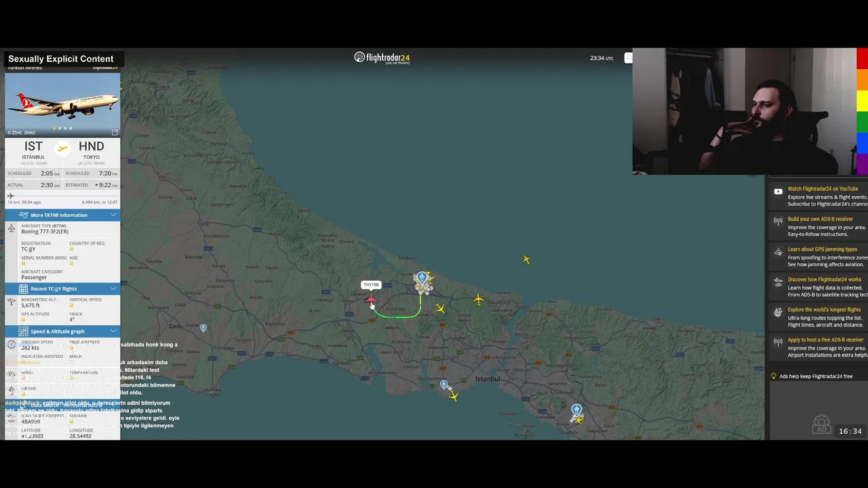Open Explore the world's longest flights link

pyautogui.click(x=824, y=310)
